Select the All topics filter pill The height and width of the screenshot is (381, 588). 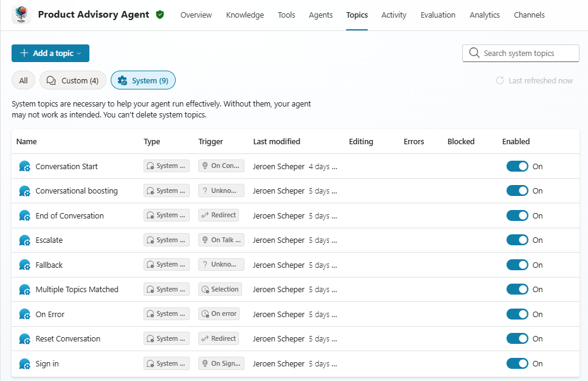23,80
